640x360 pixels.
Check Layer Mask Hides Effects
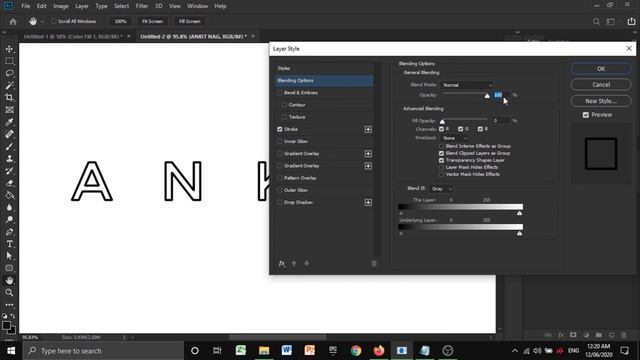[x=441, y=167]
